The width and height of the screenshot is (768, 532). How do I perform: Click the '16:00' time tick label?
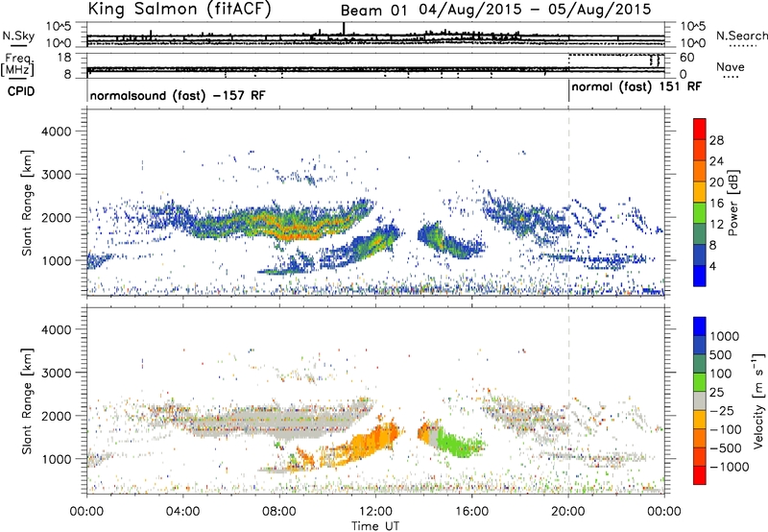(x=471, y=512)
